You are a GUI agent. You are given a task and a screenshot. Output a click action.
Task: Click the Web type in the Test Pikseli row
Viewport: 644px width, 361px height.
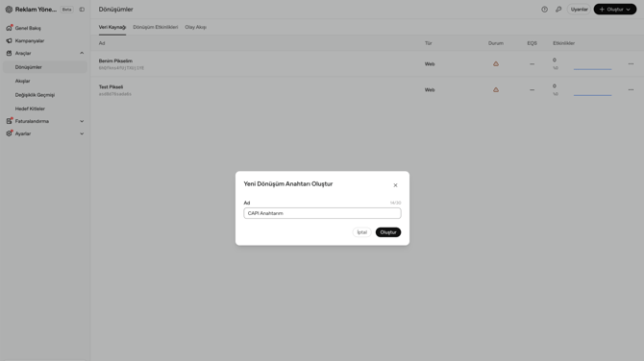click(430, 90)
